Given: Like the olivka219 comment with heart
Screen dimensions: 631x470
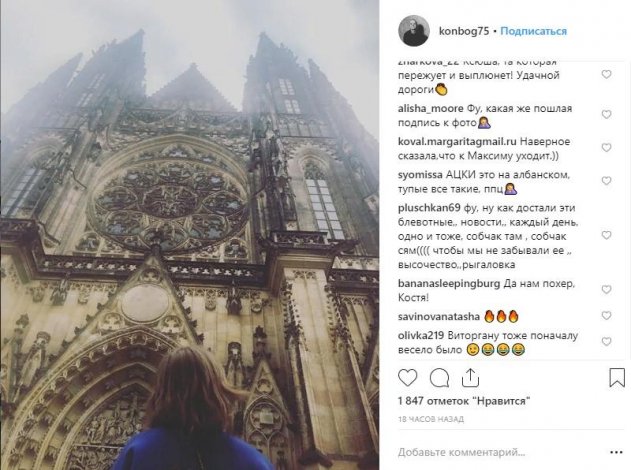Looking at the screenshot, I should pyautogui.click(x=606, y=342).
